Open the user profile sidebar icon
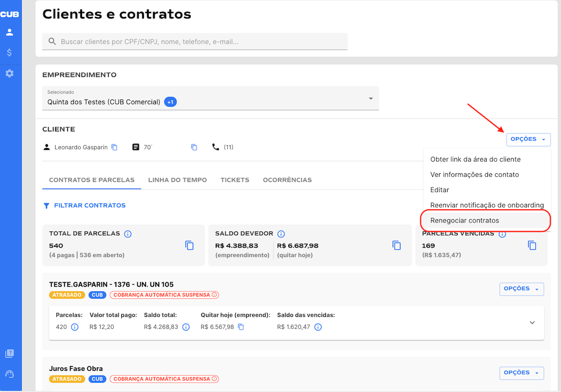 (10, 32)
